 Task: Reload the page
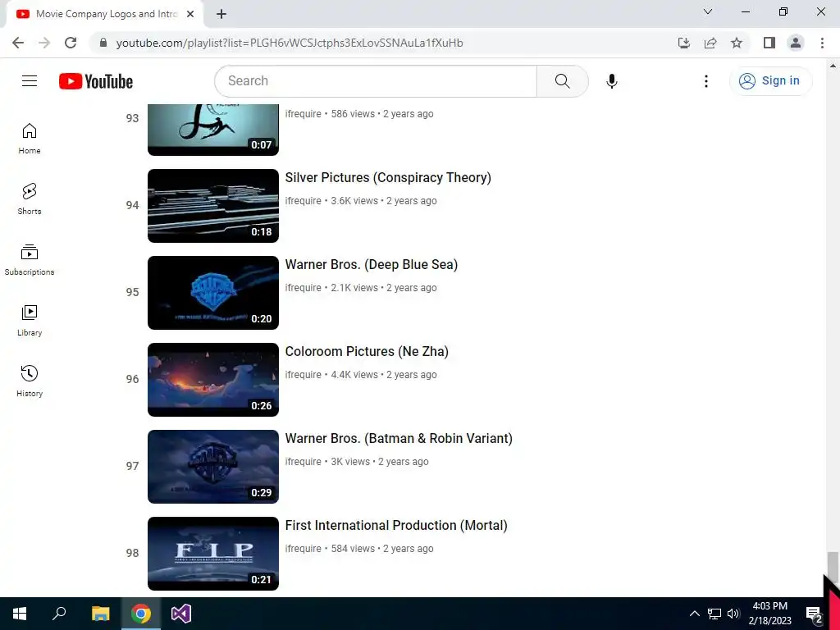click(x=71, y=43)
